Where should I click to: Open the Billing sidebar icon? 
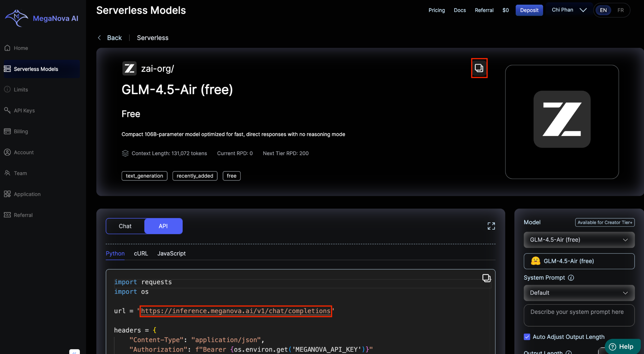click(x=7, y=132)
